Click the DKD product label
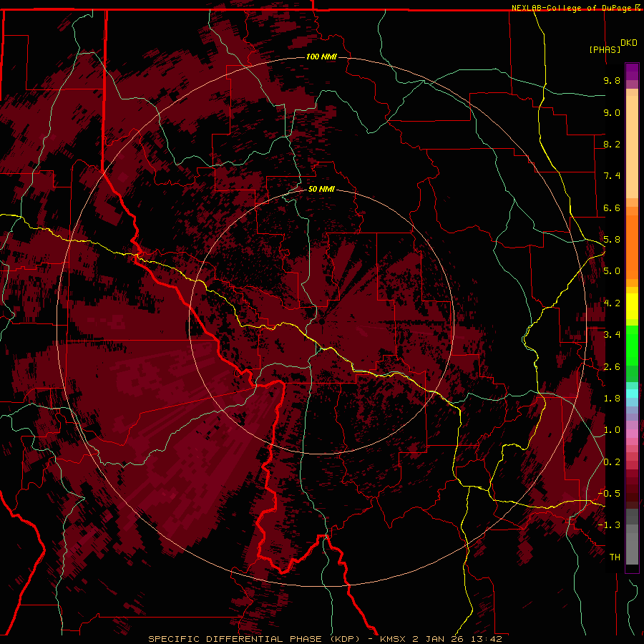644x644 pixels. 629,43
